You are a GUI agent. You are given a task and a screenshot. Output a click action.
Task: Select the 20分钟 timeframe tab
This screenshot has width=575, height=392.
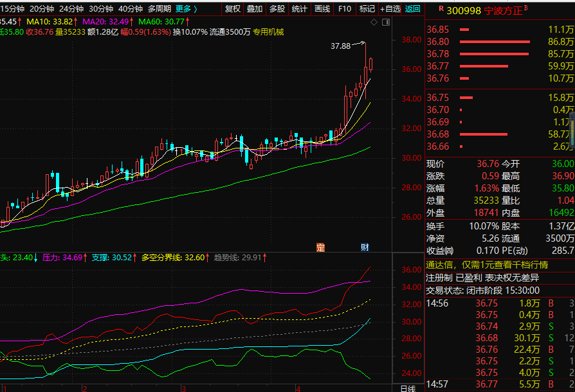click(42, 9)
